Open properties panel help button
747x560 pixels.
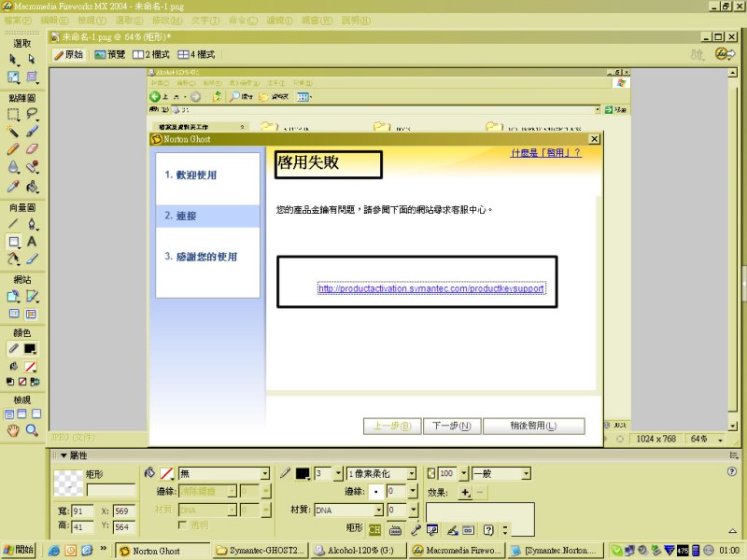coord(732,471)
